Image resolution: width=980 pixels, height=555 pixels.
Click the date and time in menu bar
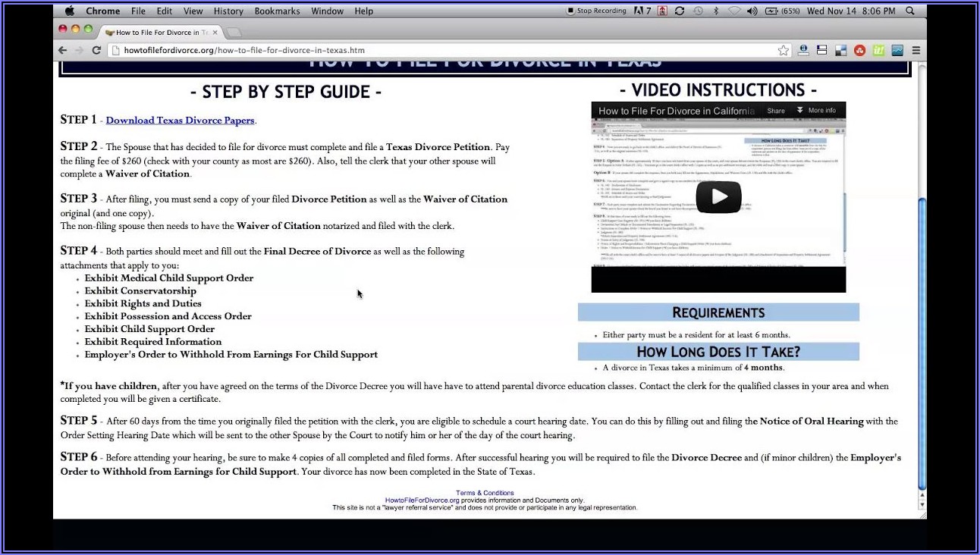[x=851, y=11]
